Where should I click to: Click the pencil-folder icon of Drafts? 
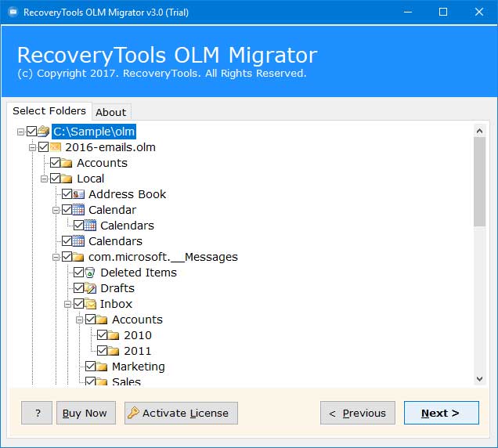tap(90, 288)
